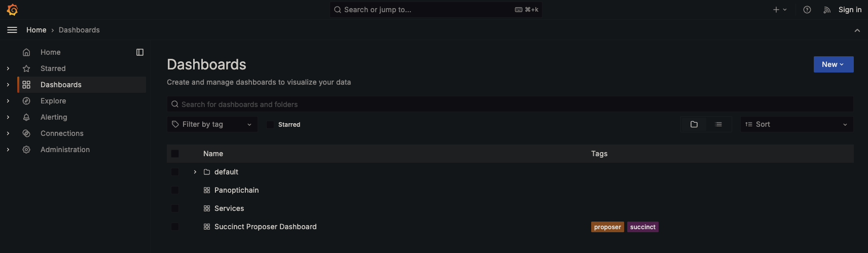Open the Help question mark icon
Screen dimensions: 868x253
807,10
